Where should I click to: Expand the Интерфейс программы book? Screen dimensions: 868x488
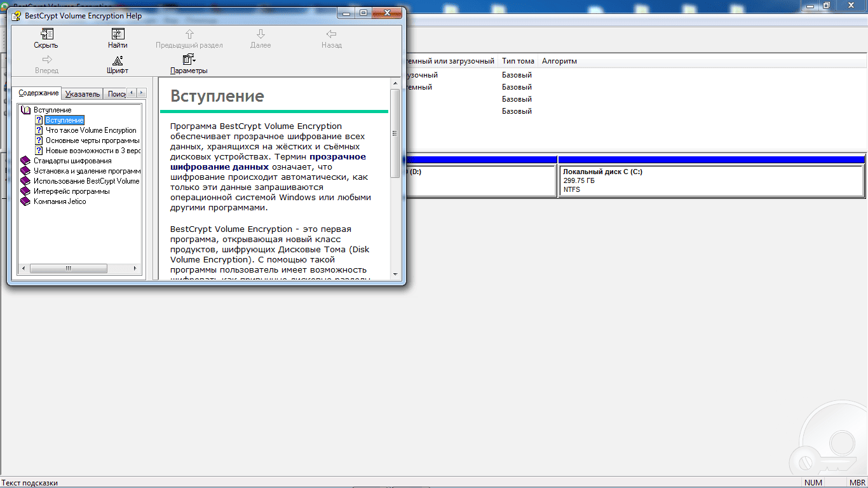point(71,191)
